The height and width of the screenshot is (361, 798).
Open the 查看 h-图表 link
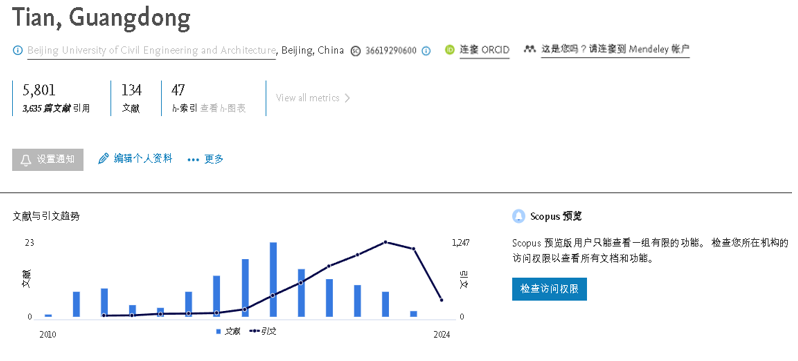[x=223, y=108]
